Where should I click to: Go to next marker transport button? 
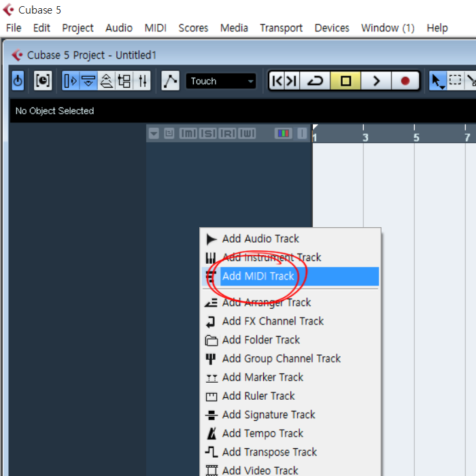pos(292,81)
